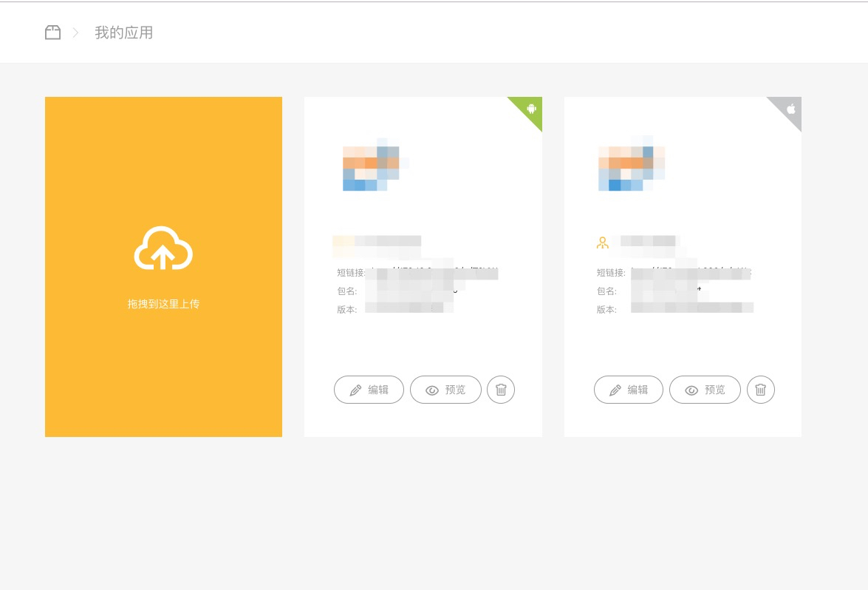Click the 拖拽到这里上传 upload text
This screenshot has width=868, height=590.
163,304
